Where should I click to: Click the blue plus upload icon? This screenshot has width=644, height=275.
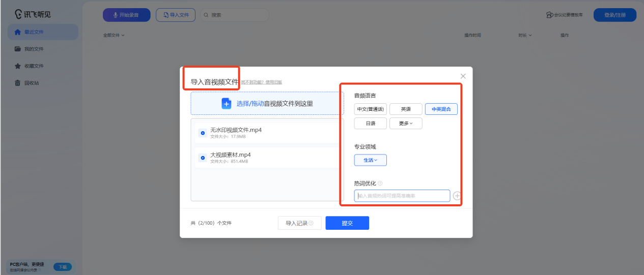(227, 104)
